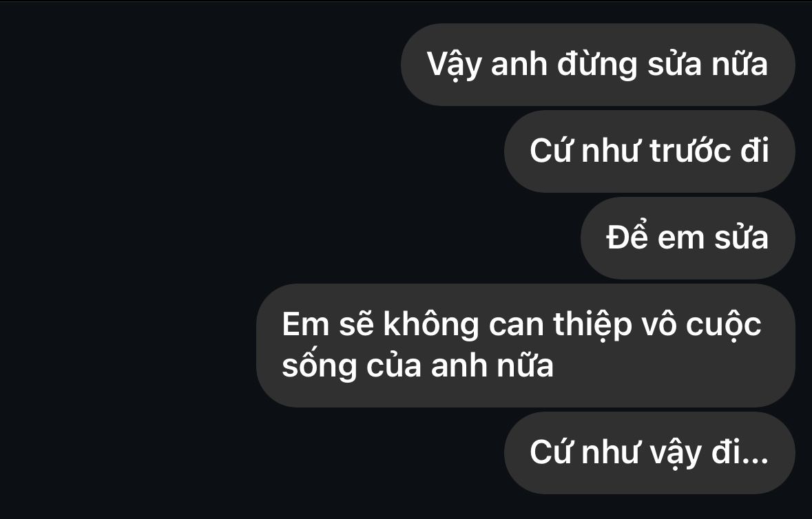Select the "Cứ như vậy đi..." message
Screen dimensions: 812x519
coord(649,453)
